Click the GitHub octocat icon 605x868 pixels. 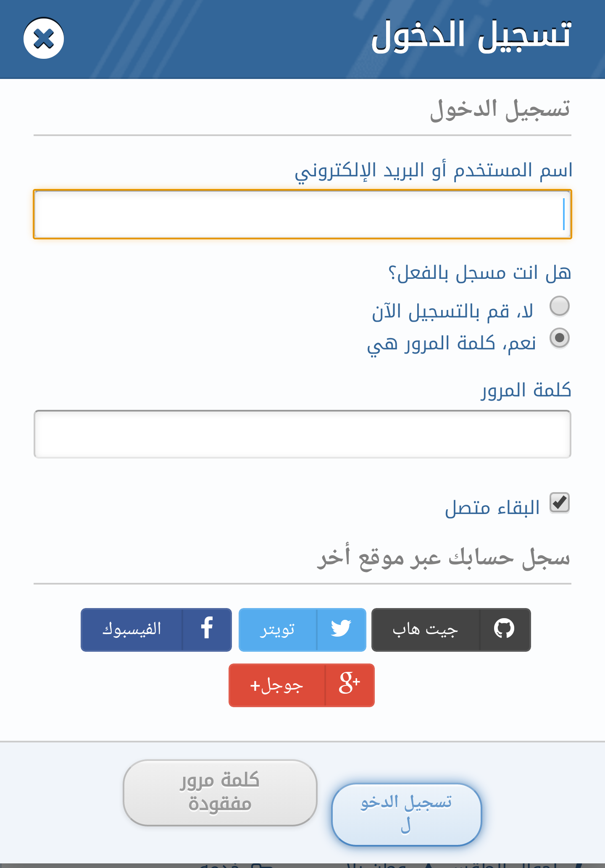(504, 629)
